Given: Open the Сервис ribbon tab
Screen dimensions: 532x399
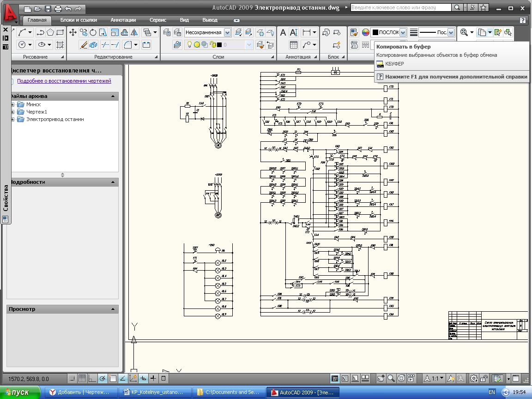Looking at the screenshot, I should (x=158, y=20).
